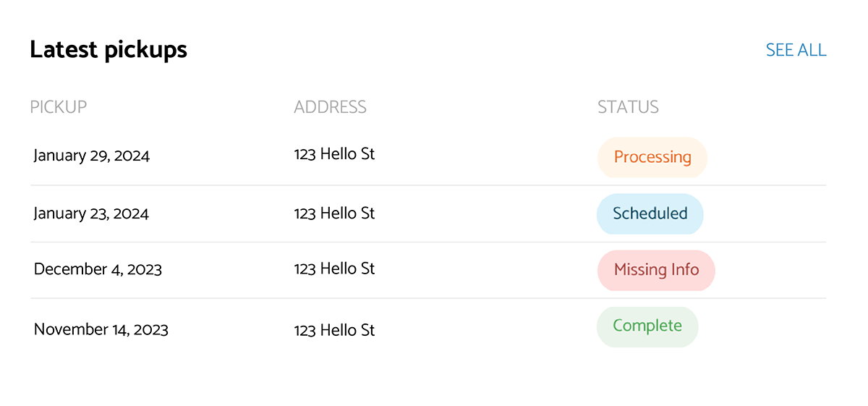Image resolution: width=868 pixels, height=406 pixels.
Task: Click the Processing status badge
Action: pyautogui.click(x=652, y=157)
